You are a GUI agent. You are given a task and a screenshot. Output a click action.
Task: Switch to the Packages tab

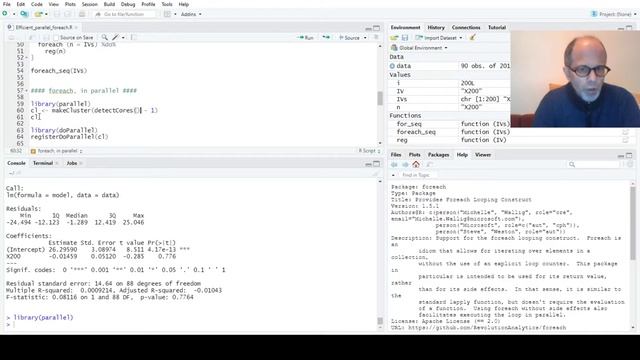click(x=438, y=155)
